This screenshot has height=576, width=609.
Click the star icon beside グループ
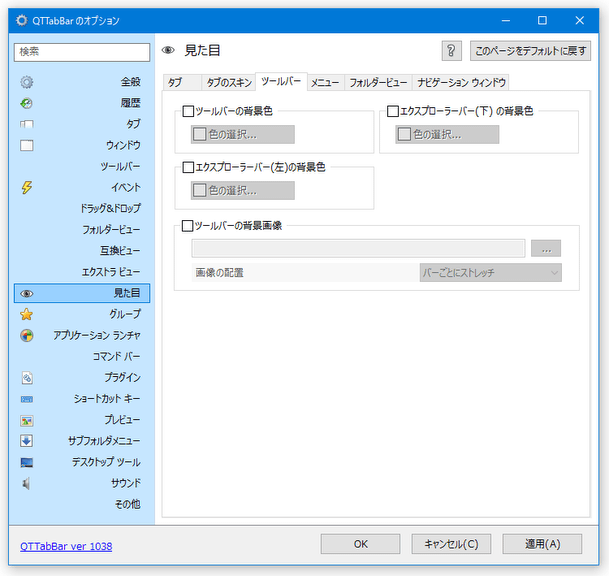pyautogui.click(x=26, y=314)
